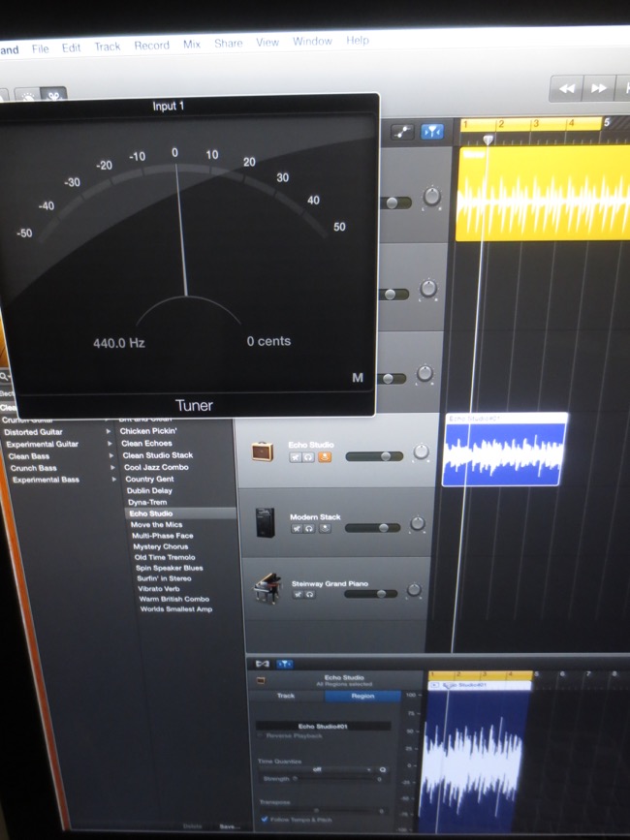Expand the Clean Bass category
The image size is (630, 840).
pyautogui.click(x=111, y=456)
